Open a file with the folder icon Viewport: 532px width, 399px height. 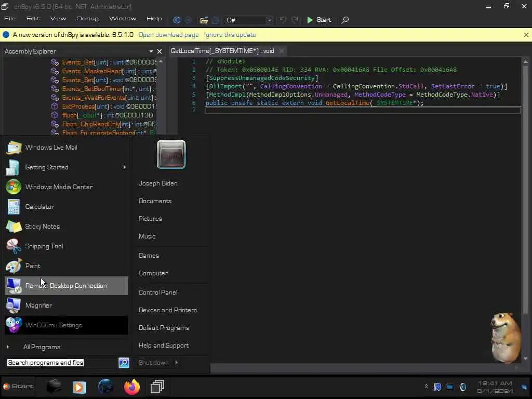(204, 20)
